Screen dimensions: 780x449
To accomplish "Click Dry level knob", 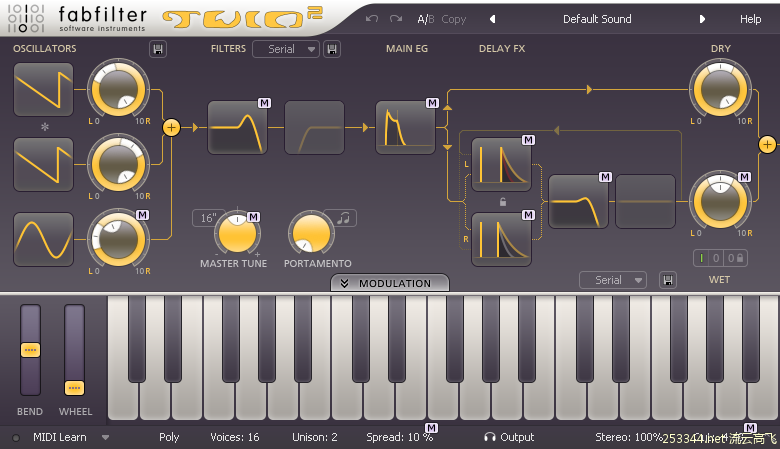I will click(720, 90).
